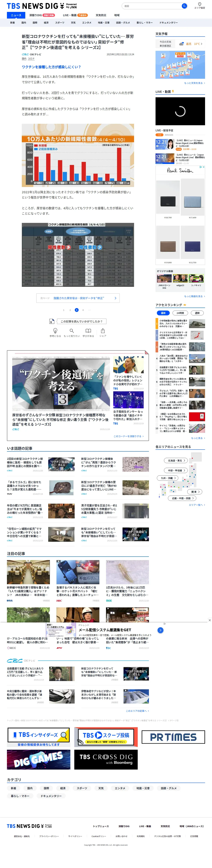Open エンタメ category in sub navigation
Image resolution: width=212 pixels, height=868 pixels.
pyautogui.click(x=87, y=23)
